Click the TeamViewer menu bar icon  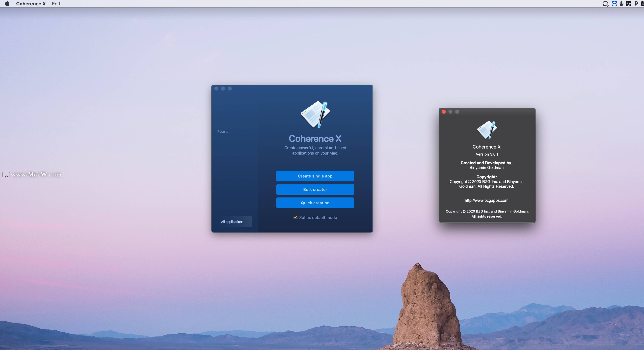click(x=614, y=4)
